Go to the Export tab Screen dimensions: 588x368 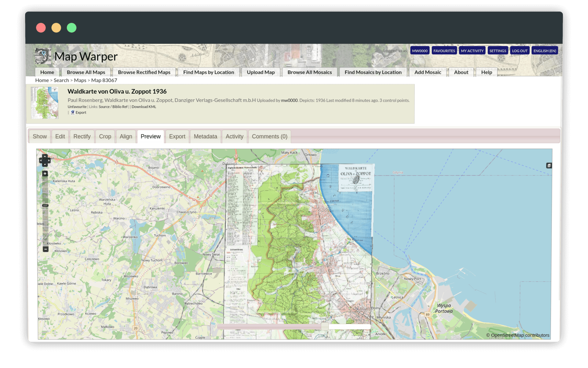(x=177, y=136)
